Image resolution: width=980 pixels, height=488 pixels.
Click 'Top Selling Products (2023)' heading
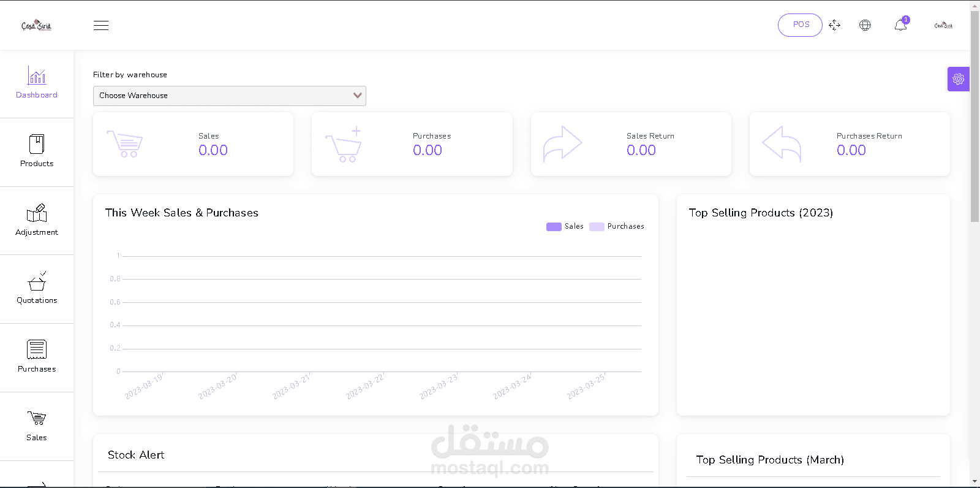tap(761, 213)
